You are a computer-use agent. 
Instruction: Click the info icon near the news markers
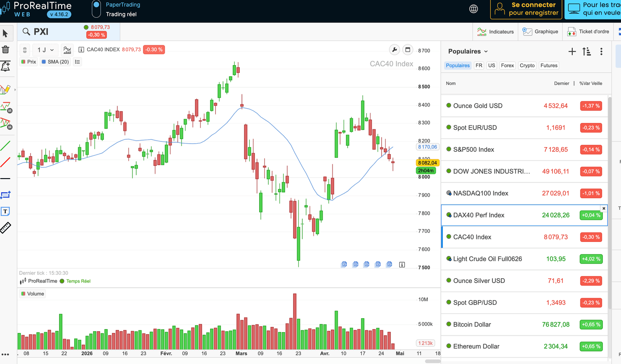click(x=402, y=264)
